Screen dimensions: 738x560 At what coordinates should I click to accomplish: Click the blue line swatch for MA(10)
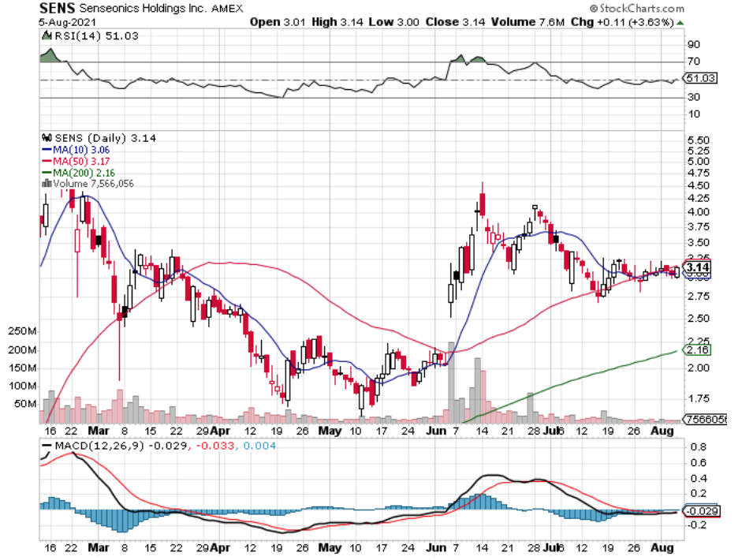(x=47, y=150)
